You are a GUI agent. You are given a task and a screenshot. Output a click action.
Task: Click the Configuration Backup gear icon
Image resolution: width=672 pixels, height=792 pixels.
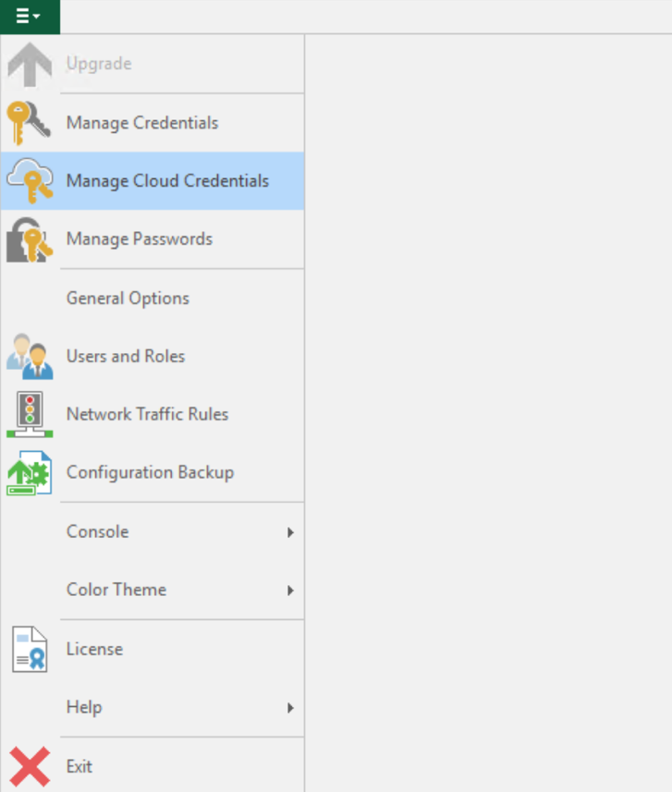click(30, 473)
